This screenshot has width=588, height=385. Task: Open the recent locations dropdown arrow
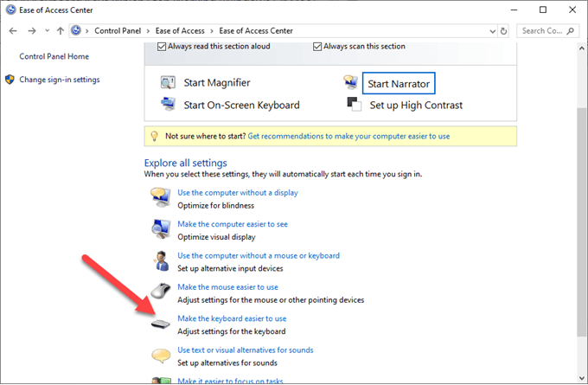(47, 30)
